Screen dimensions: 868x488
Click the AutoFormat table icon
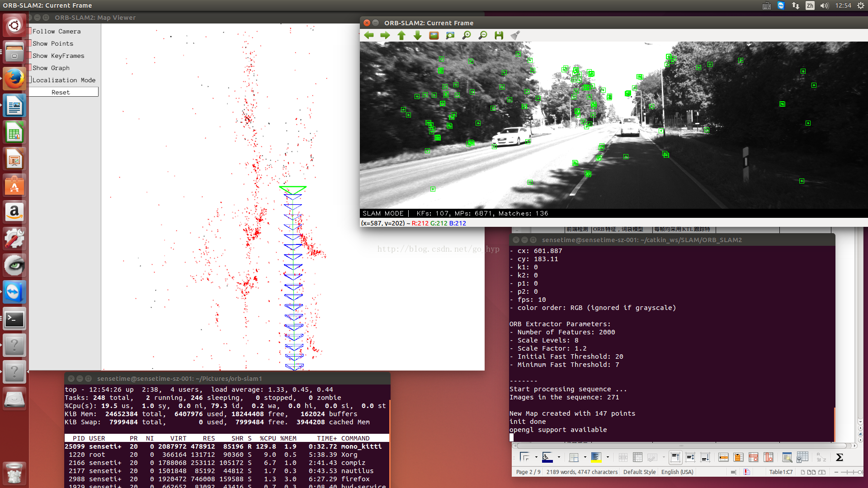tap(787, 457)
